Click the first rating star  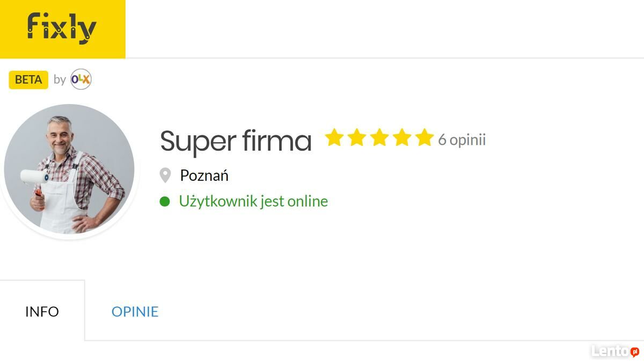tap(334, 138)
